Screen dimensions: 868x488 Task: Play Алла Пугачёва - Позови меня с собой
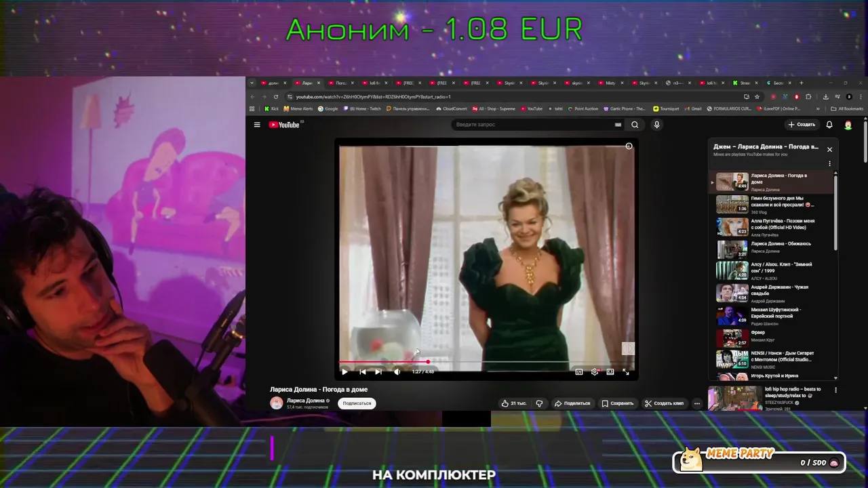coord(772,226)
